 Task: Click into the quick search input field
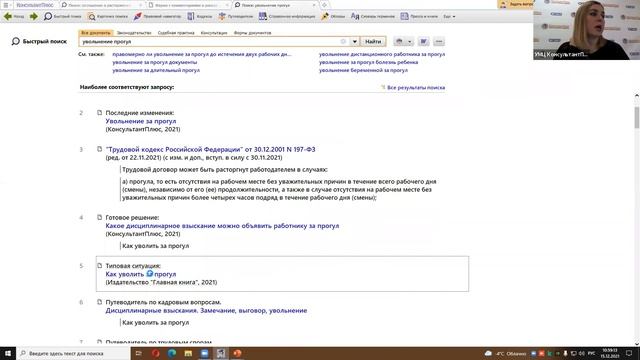pyautogui.click(x=210, y=42)
